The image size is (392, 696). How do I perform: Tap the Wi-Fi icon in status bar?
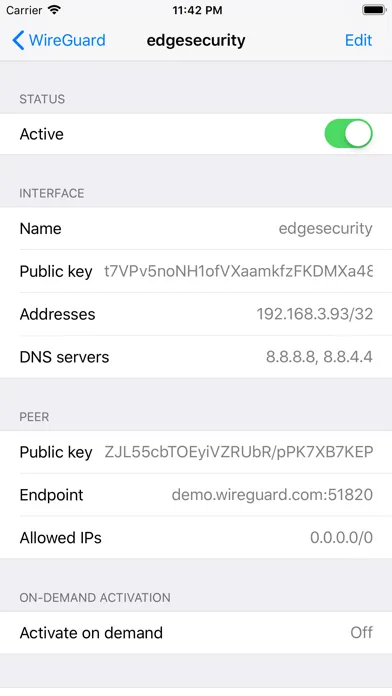[54, 10]
